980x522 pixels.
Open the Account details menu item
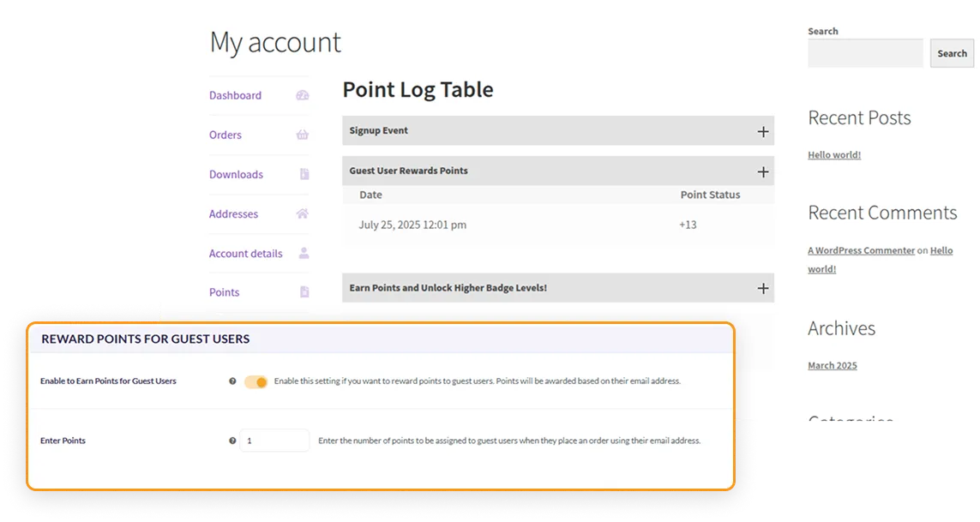245,253
